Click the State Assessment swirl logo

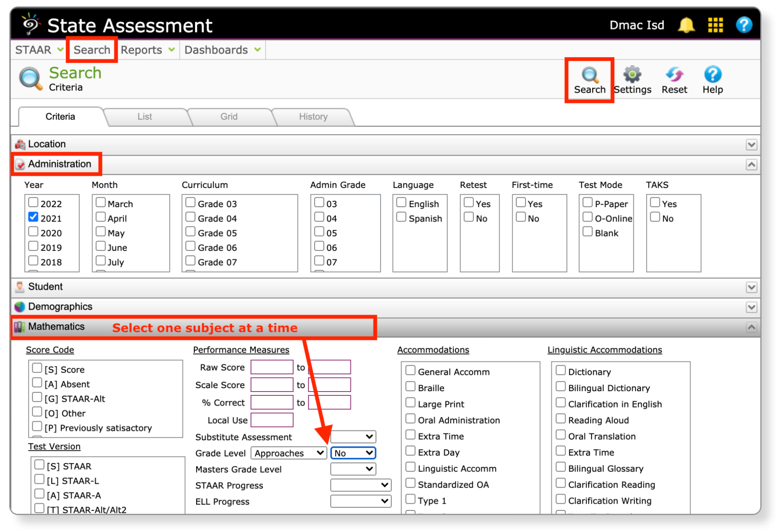coord(31,24)
